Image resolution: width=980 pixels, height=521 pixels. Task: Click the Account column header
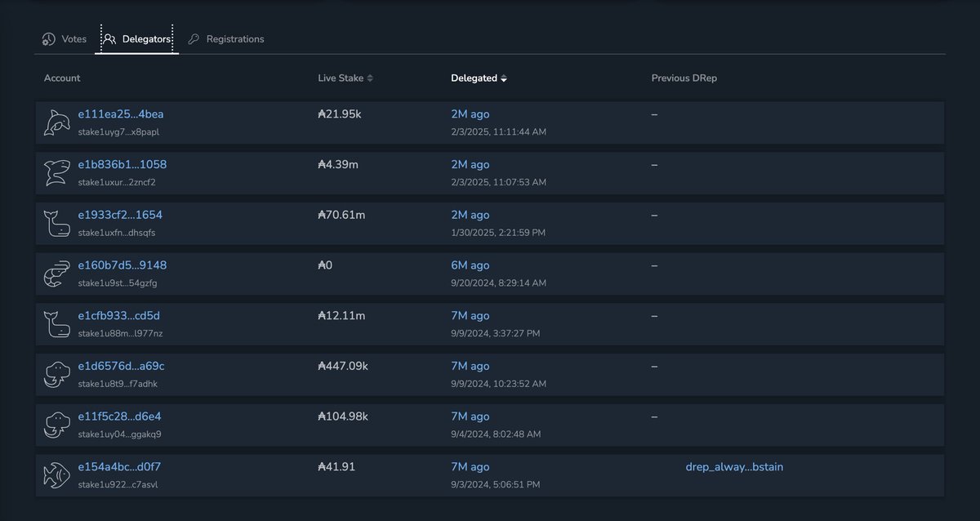62,78
